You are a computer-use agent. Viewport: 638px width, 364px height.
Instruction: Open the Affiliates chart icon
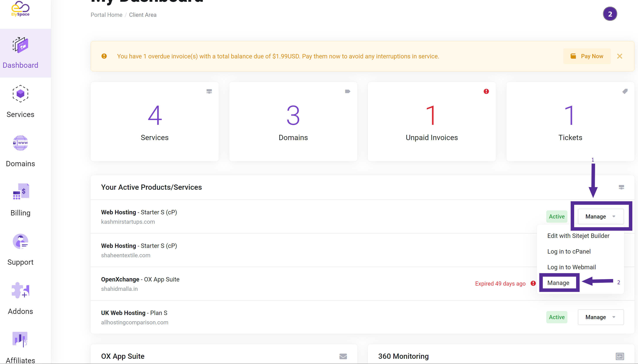20,340
